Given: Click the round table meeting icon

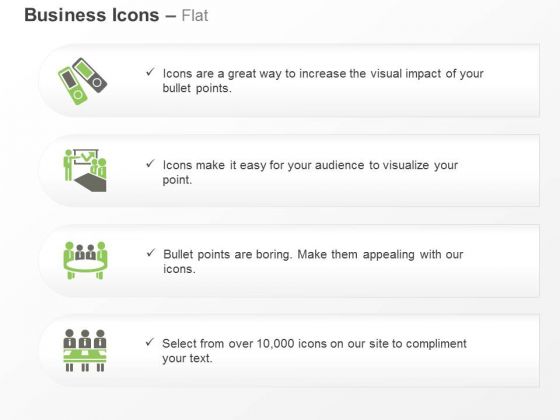Looking at the screenshot, I should [85, 260].
